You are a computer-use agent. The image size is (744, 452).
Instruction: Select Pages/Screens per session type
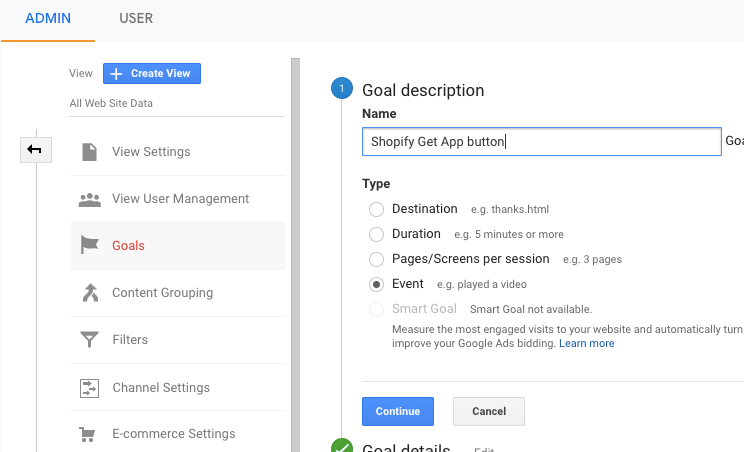click(x=376, y=259)
